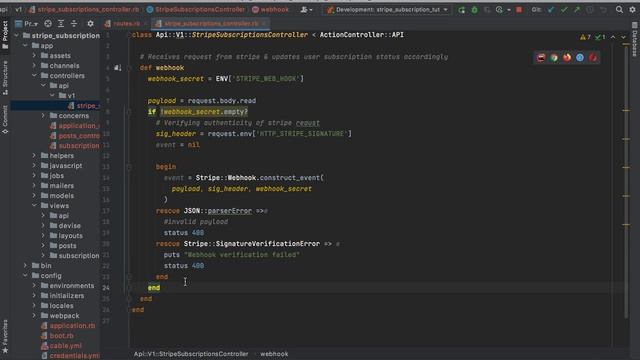Open file in Opera browser icon

593,58
